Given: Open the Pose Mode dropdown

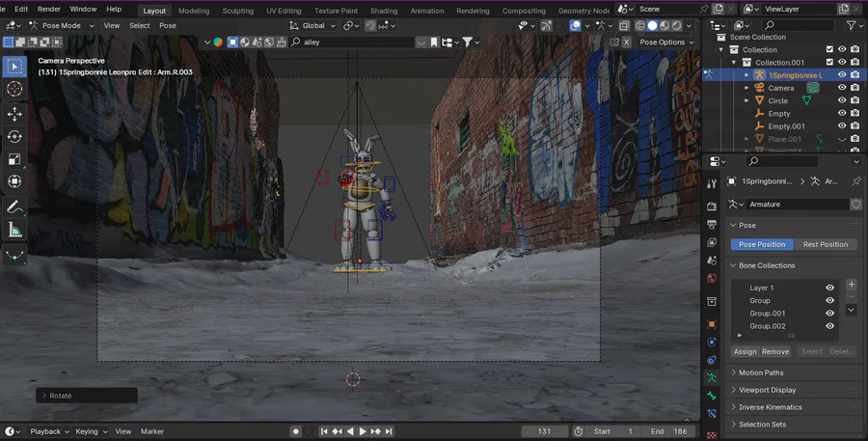Looking at the screenshot, I should 62,25.
